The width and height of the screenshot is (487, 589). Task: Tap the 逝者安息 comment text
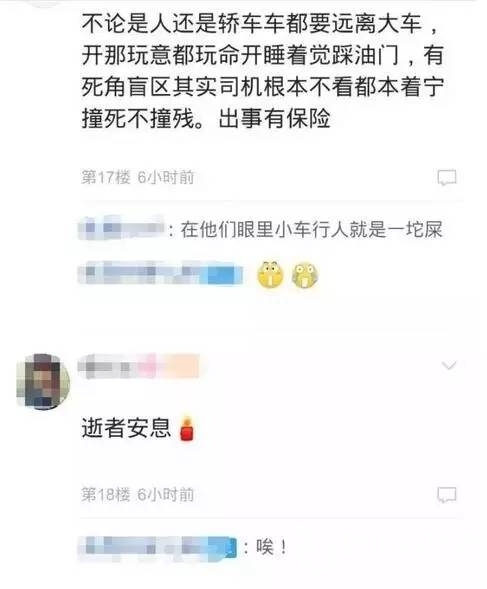click(126, 428)
